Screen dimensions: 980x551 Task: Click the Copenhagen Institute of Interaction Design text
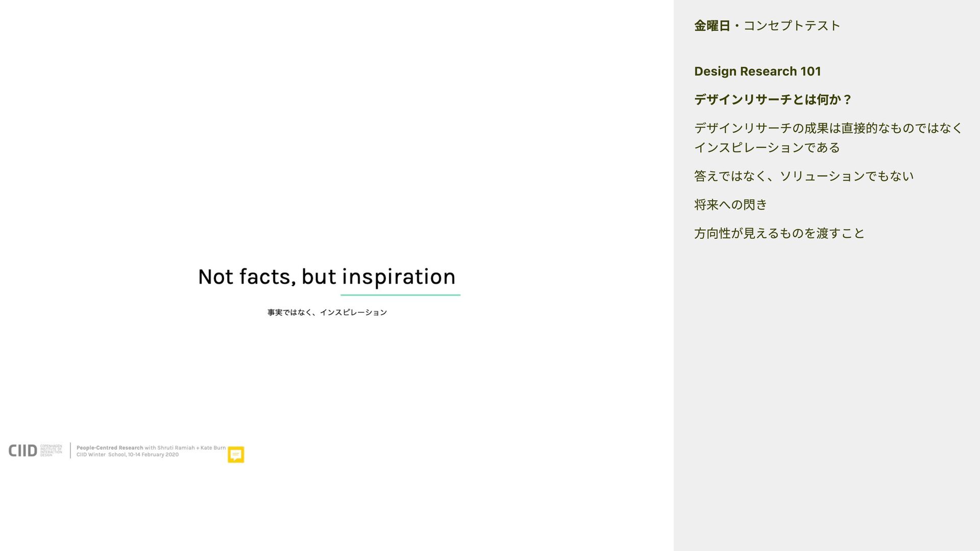pyautogui.click(x=51, y=450)
